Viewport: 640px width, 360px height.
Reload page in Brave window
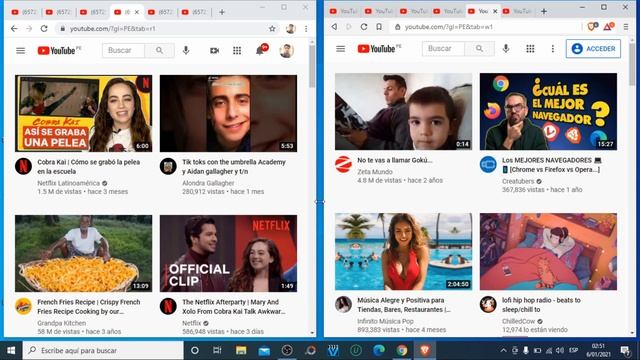point(364,27)
